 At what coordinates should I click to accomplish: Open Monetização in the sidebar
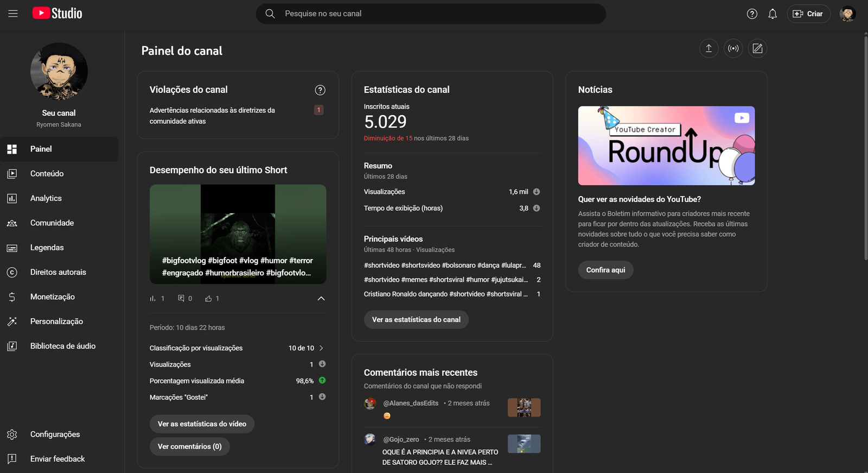(53, 297)
